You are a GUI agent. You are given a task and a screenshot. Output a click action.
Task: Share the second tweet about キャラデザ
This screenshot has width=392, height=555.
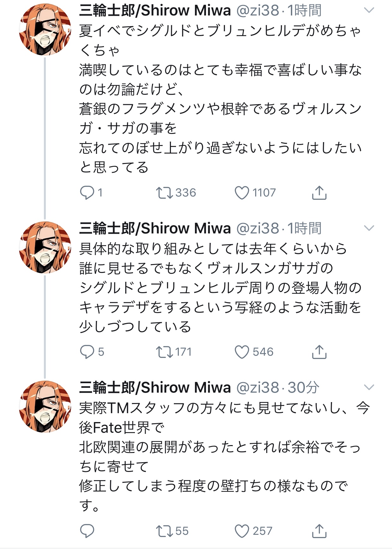[x=319, y=352]
